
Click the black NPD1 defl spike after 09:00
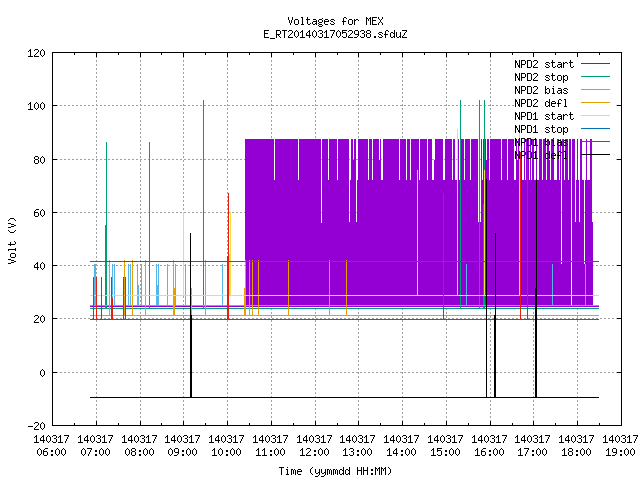coord(191,314)
